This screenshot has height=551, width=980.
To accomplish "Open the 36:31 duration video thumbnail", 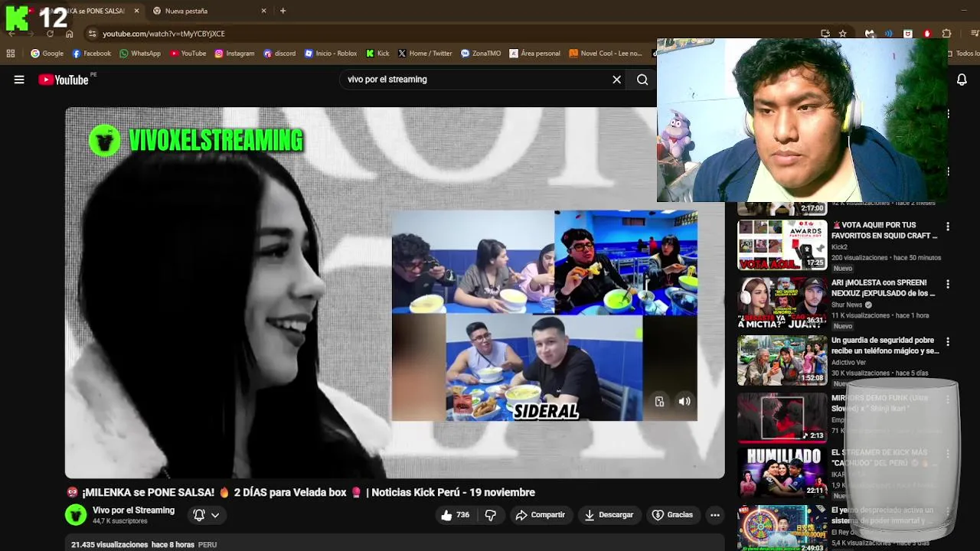I will (782, 302).
